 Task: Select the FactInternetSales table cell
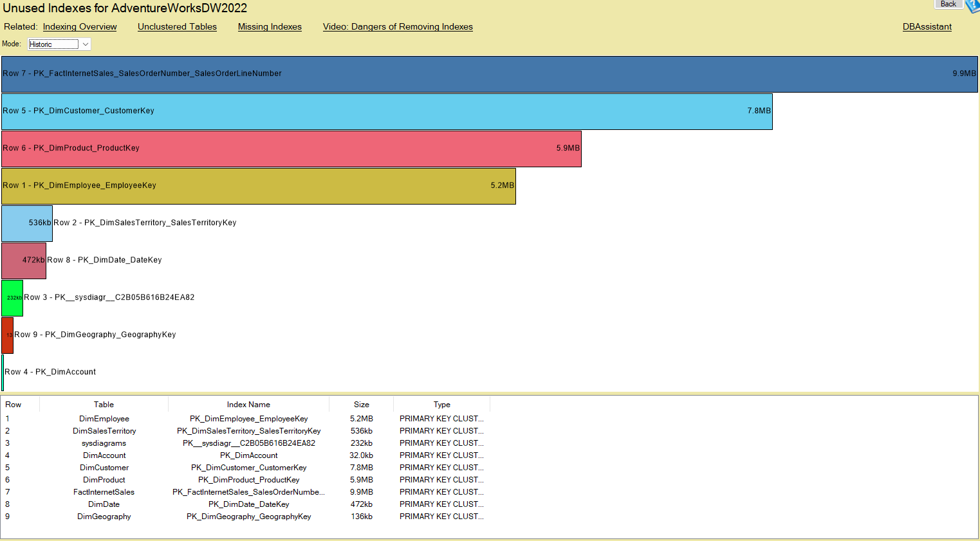(x=104, y=492)
